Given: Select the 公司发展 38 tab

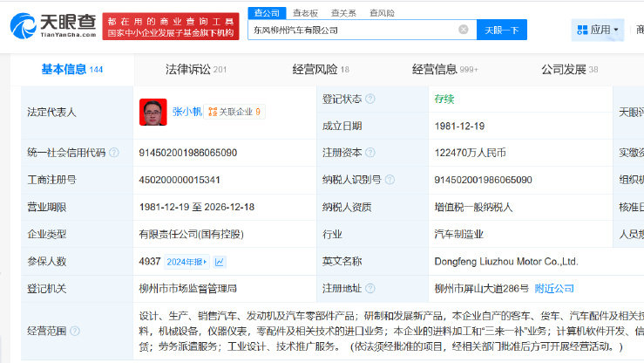Looking at the screenshot, I should (569, 70).
